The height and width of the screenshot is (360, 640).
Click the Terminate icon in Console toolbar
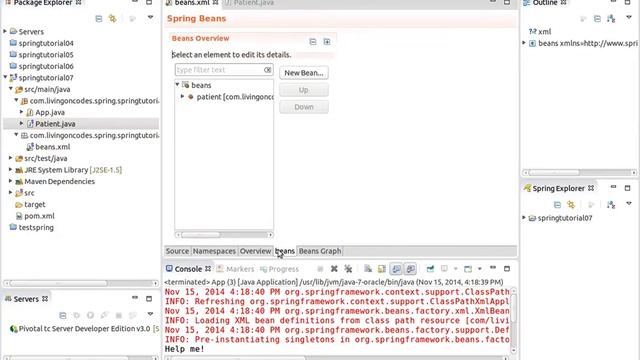coord(320,269)
